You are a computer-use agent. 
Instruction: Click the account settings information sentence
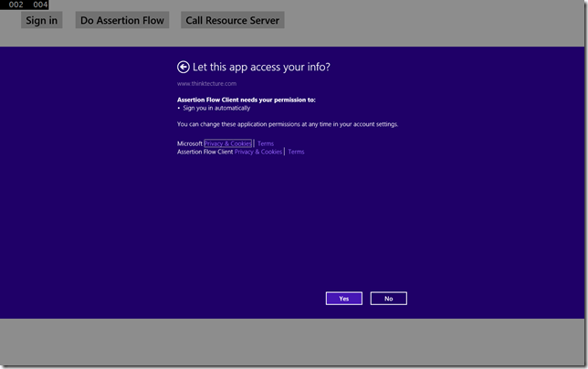(x=287, y=123)
